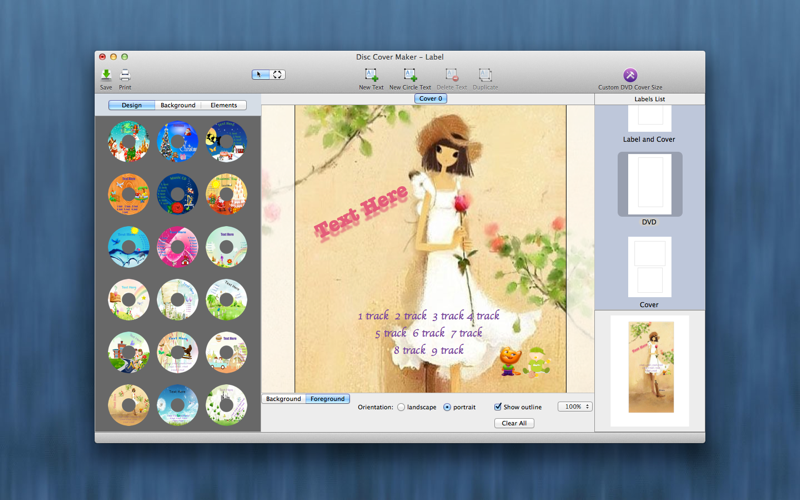Select the Background layer tab below canvas
Screen dimensions: 800x500
(x=283, y=399)
